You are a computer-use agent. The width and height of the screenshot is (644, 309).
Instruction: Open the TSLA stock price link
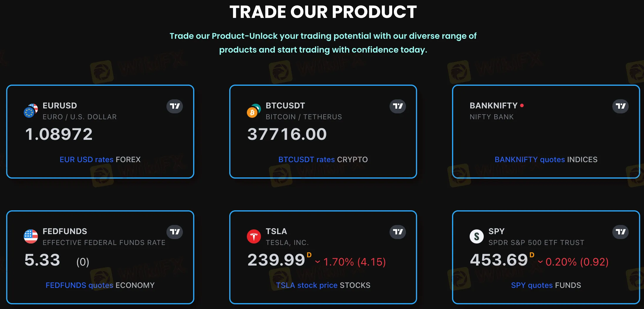click(306, 285)
